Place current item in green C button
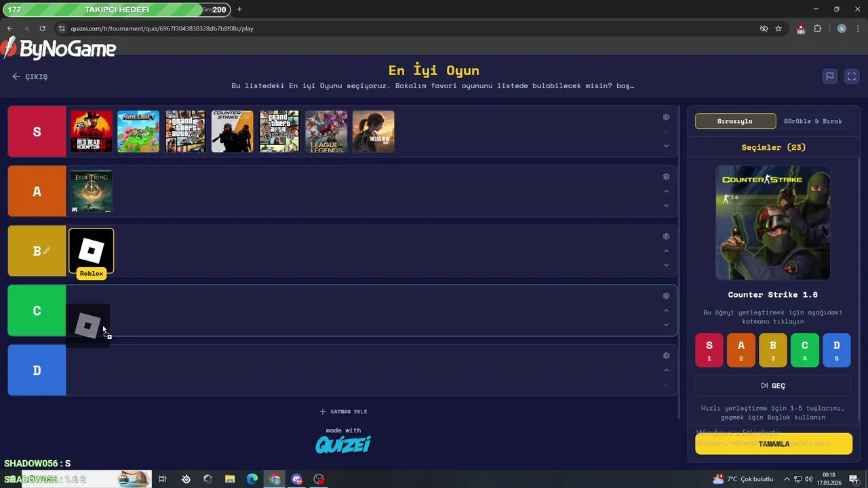 pos(805,350)
